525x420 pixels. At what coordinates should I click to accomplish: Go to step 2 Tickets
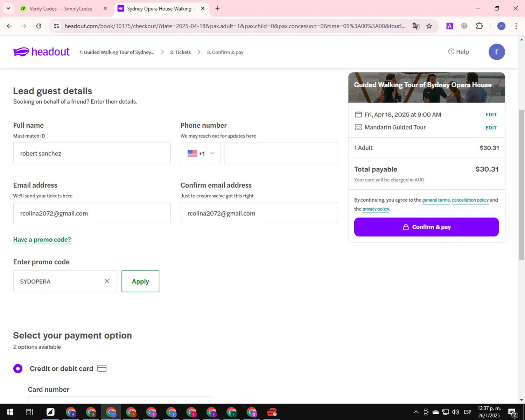181,52
